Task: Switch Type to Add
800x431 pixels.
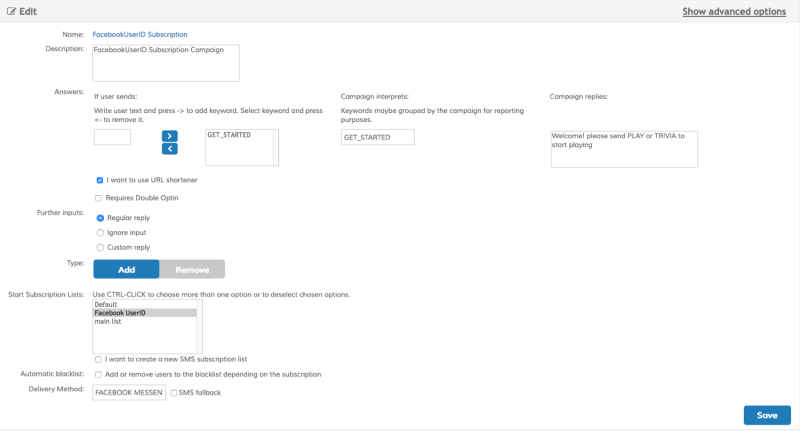Action: [x=126, y=269]
